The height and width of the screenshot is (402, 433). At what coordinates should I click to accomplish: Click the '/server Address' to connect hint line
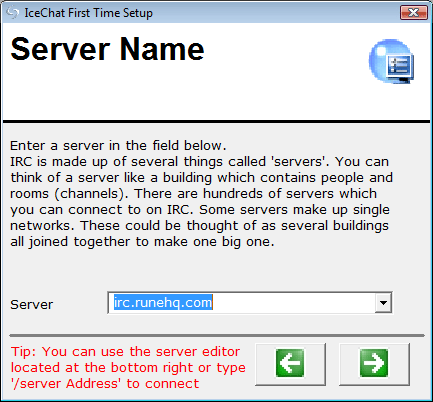tap(105, 384)
